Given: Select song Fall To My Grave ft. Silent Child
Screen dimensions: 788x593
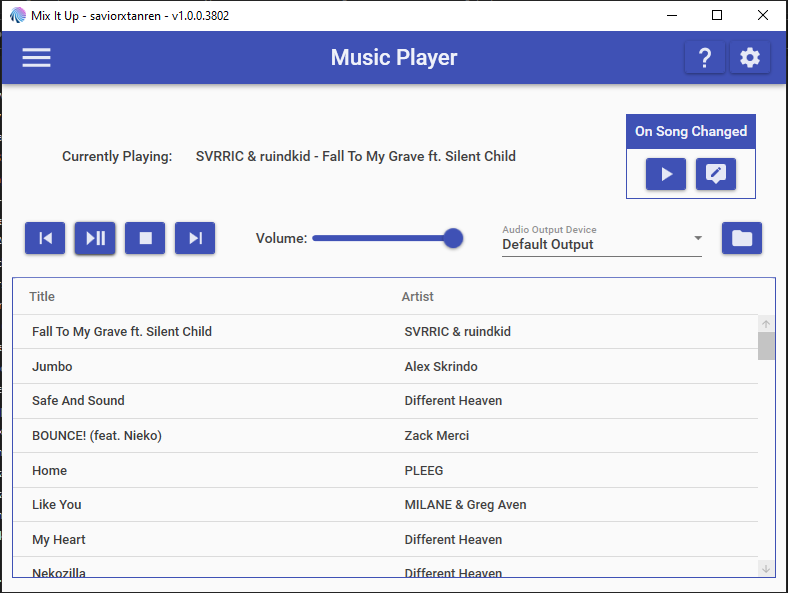Looking at the screenshot, I should [x=385, y=332].
